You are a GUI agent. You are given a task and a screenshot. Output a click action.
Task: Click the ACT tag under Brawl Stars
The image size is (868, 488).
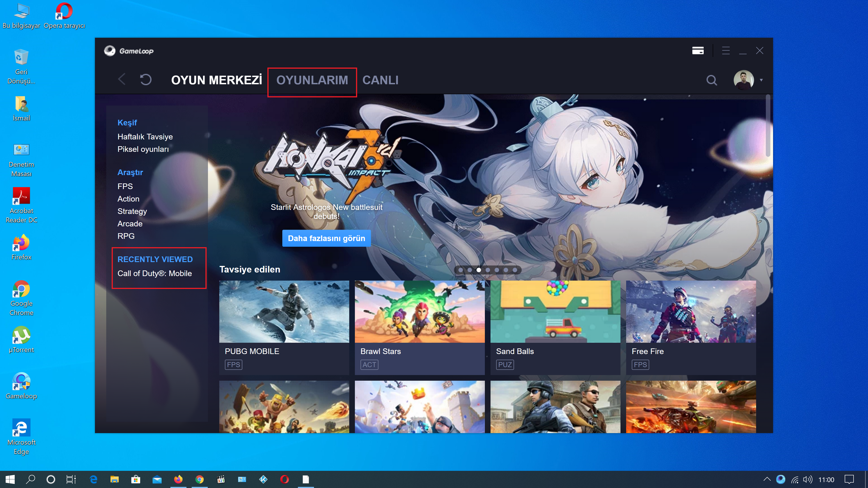[x=369, y=364]
